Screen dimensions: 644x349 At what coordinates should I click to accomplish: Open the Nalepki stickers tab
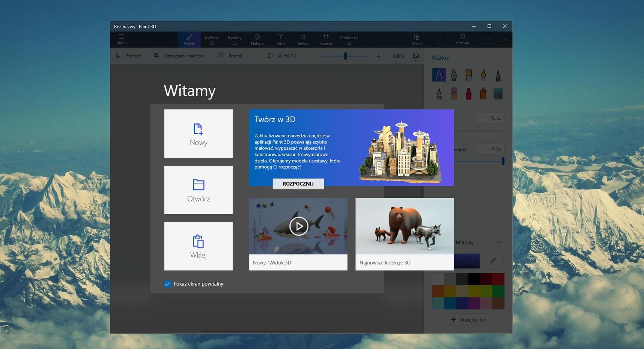(x=258, y=40)
